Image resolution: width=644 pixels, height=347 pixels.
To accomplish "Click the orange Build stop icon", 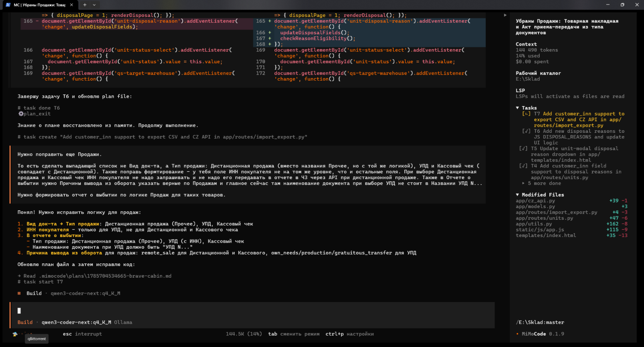I will click(x=19, y=293).
